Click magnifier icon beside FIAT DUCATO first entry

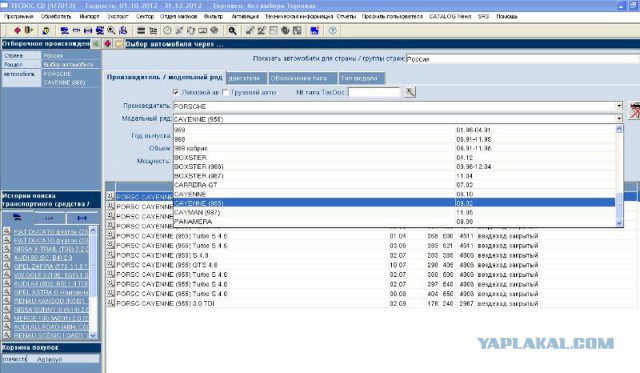(x=7, y=231)
